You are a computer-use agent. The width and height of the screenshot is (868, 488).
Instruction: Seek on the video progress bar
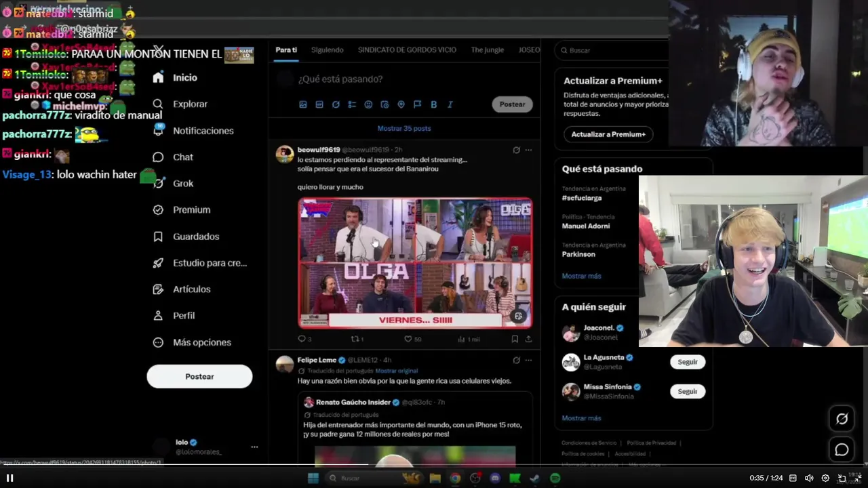tap(434, 465)
